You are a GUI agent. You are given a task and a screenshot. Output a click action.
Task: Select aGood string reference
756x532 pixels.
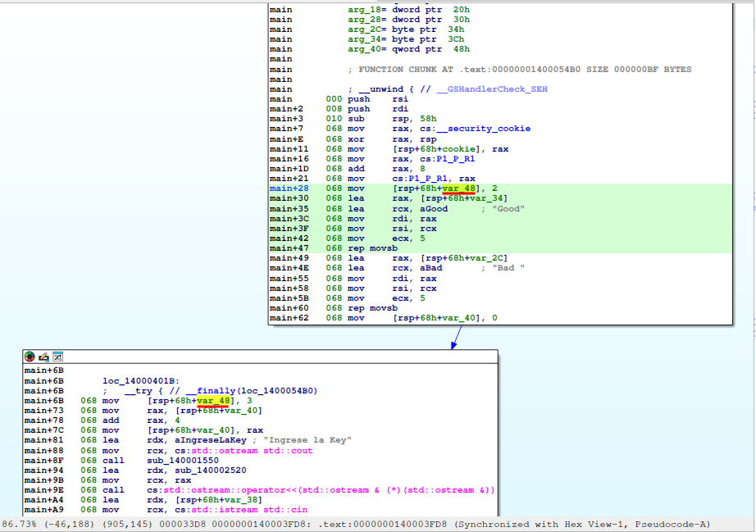(433, 208)
